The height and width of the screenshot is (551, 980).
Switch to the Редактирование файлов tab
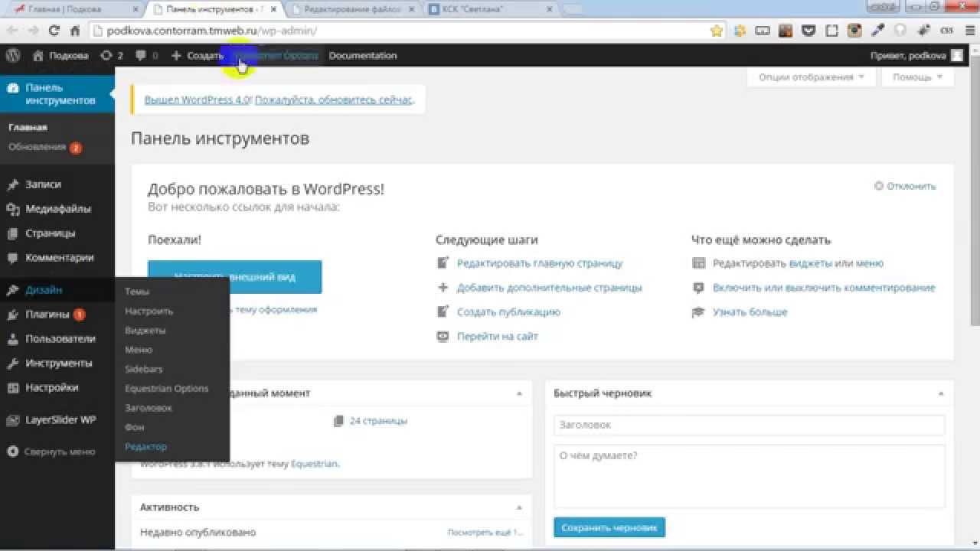[352, 10]
